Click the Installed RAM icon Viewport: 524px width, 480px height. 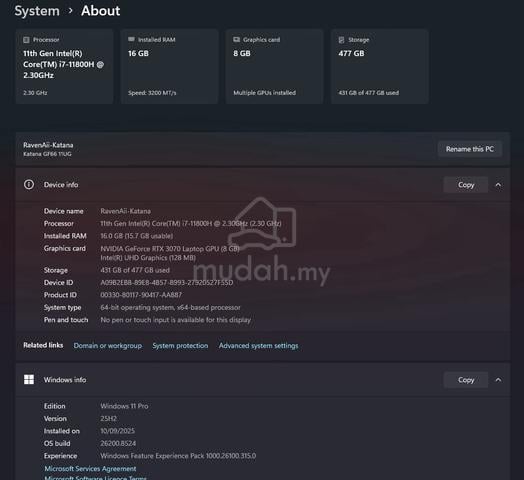[131, 39]
